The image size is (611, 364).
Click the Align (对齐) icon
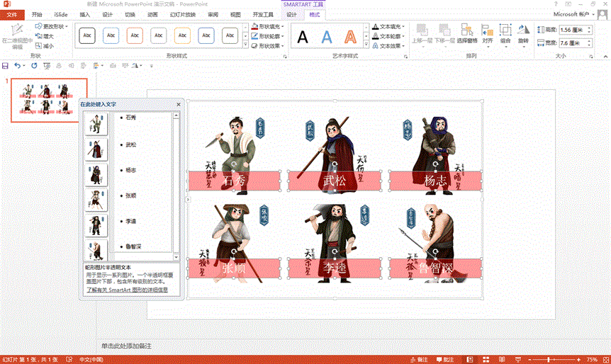[x=488, y=33]
